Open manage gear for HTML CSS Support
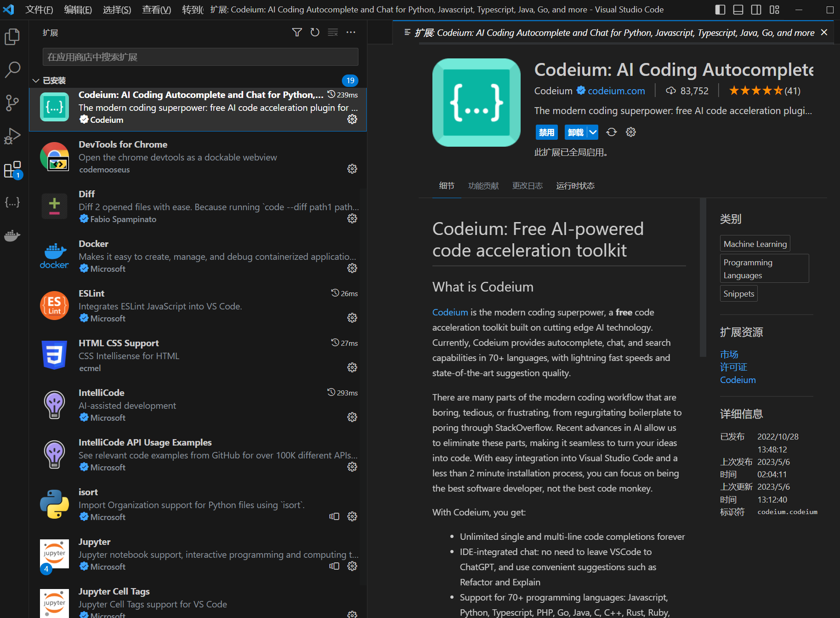This screenshot has width=840, height=618. (x=352, y=367)
